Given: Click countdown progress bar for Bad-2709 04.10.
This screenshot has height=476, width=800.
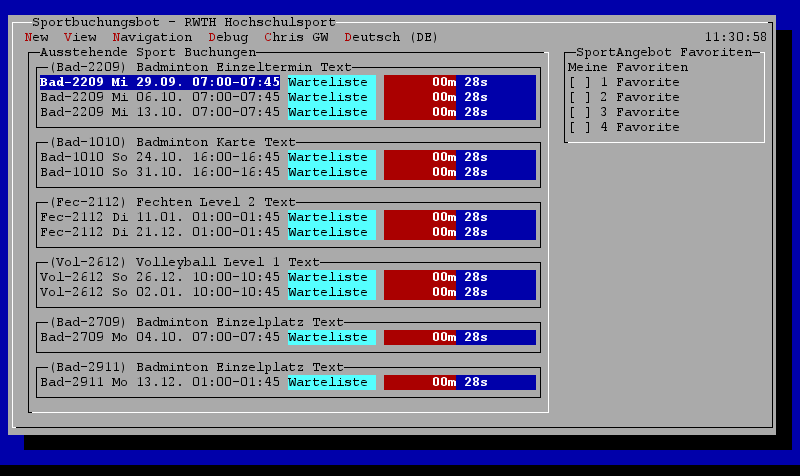Looking at the screenshot, I should 460,337.
